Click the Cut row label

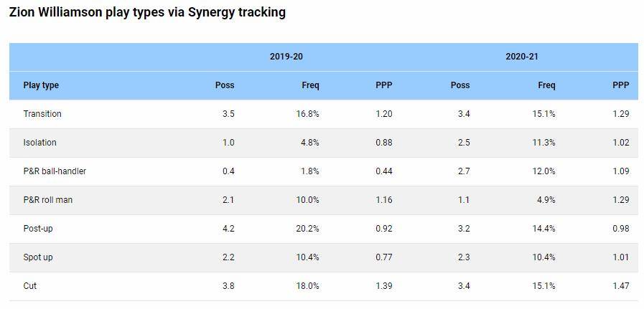(30, 286)
